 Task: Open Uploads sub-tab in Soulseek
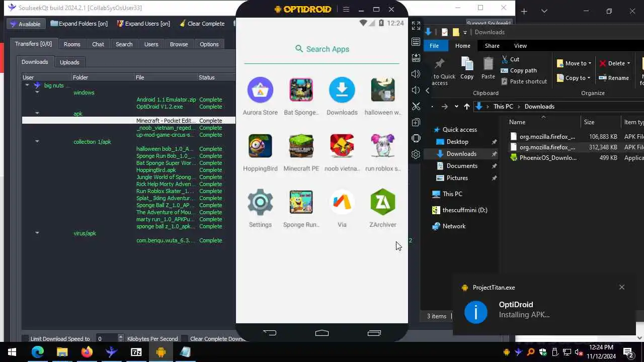tap(69, 62)
